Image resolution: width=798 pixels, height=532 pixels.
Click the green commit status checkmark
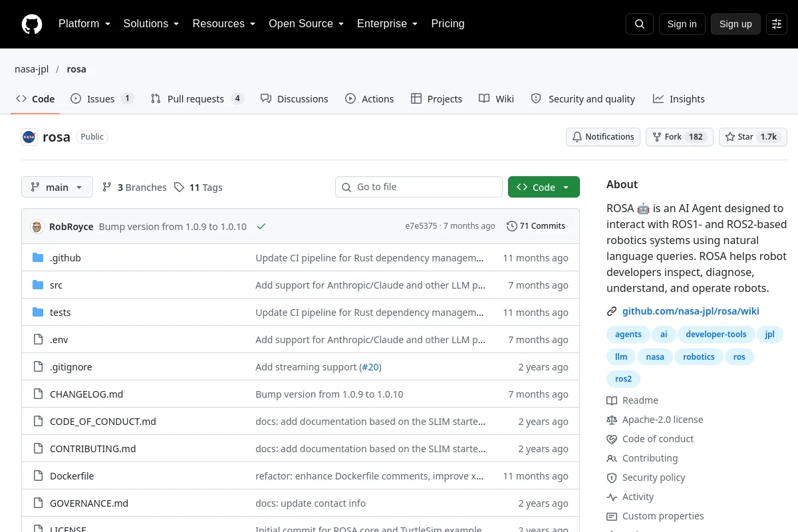pyautogui.click(x=261, y=226)
